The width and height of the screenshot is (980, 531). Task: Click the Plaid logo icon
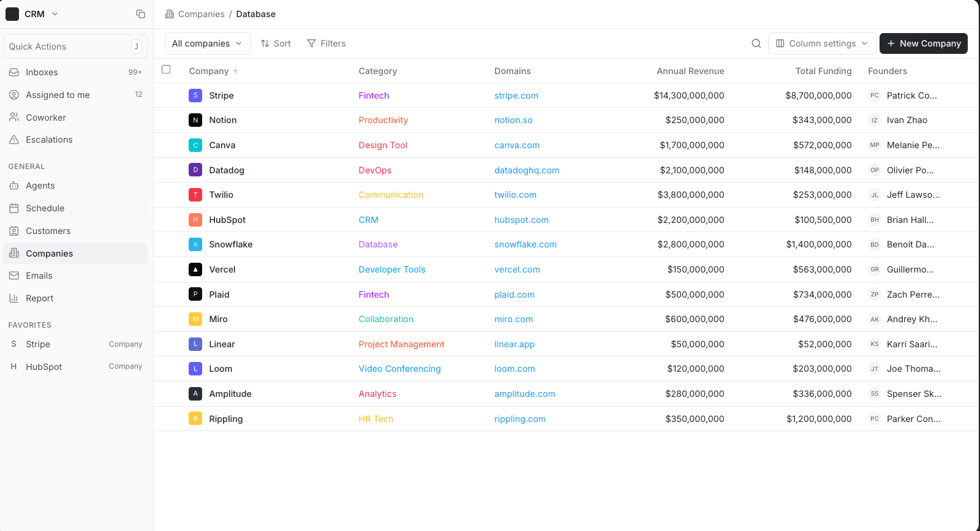coord(195,295)
